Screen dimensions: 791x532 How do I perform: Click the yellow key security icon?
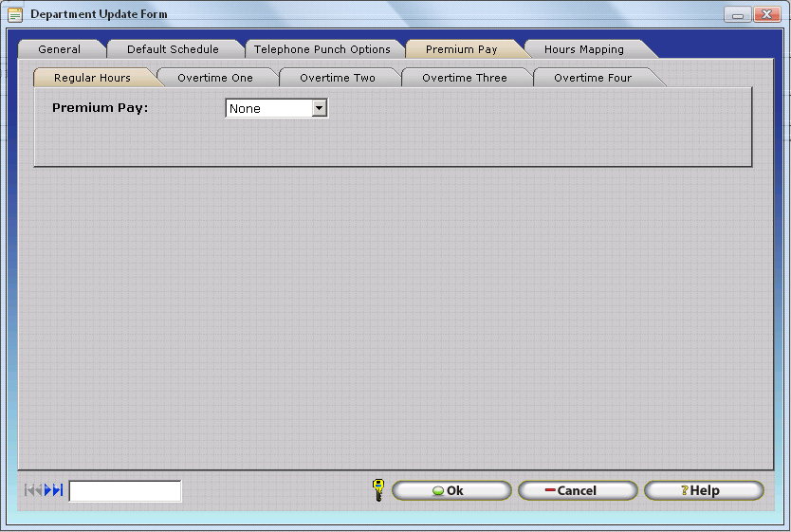(x=377, y=490)
